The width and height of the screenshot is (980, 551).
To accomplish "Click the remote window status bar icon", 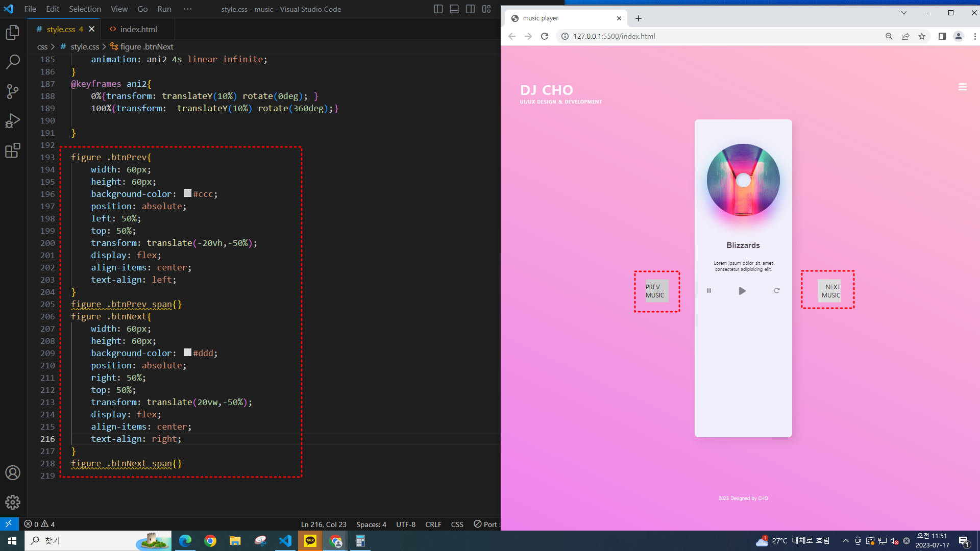I will [x=9, y=524].
